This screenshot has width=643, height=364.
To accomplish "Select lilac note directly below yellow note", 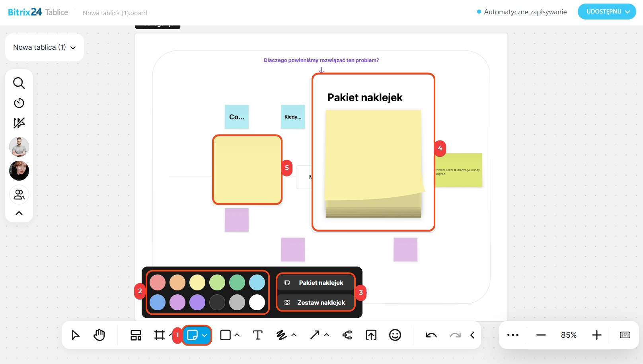I will pos(237,220).
